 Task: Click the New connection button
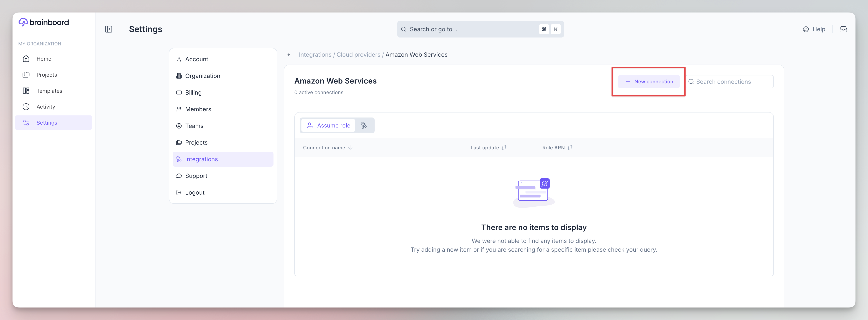coord(649,81)
